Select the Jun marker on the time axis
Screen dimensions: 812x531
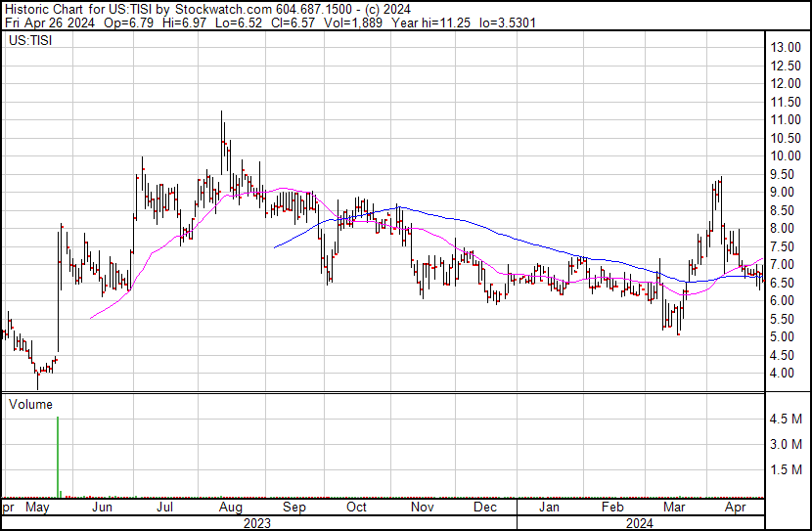102,509
